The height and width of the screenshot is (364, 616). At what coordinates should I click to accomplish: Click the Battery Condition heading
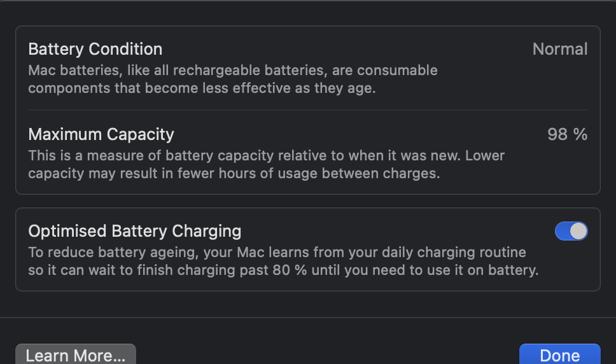[95, 49]
